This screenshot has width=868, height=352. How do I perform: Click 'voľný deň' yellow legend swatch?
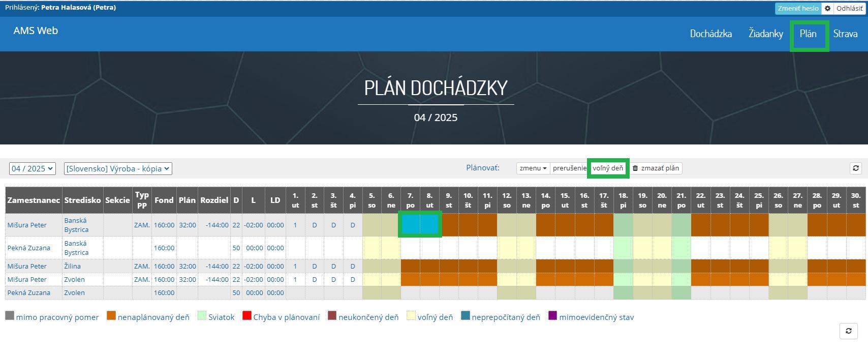point(411,316)
